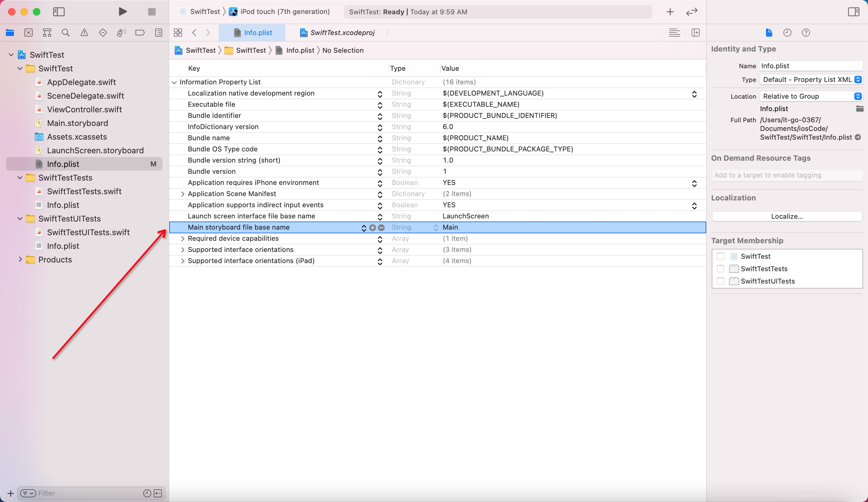Show the Debug navigator

click(121, 33)
